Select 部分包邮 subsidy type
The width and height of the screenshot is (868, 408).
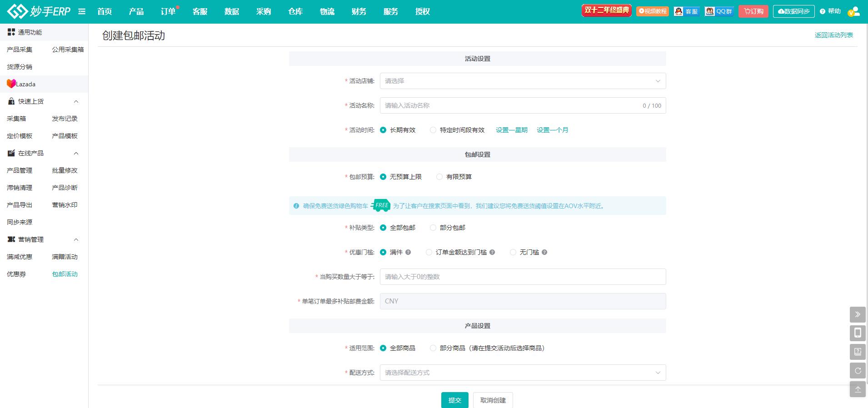[x=433, y=228]
